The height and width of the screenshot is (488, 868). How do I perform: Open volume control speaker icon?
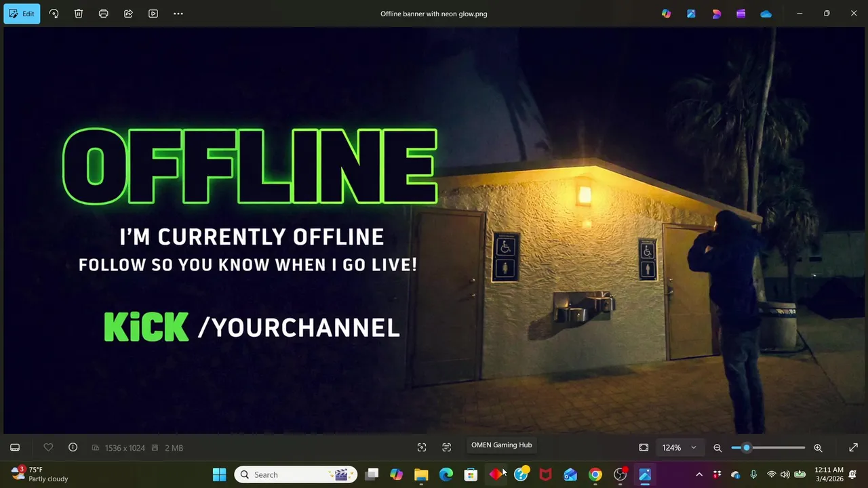tap(785, 474)
